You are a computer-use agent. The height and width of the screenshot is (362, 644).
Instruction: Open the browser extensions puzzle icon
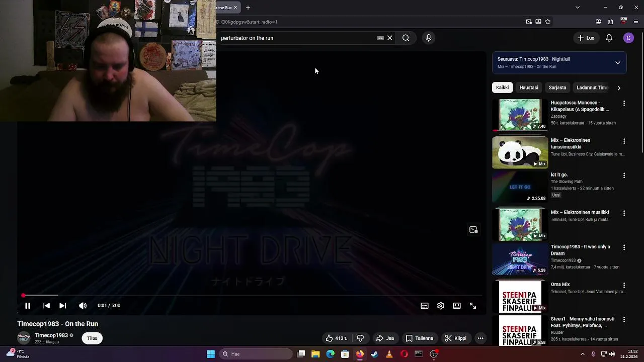pos(611,22)
